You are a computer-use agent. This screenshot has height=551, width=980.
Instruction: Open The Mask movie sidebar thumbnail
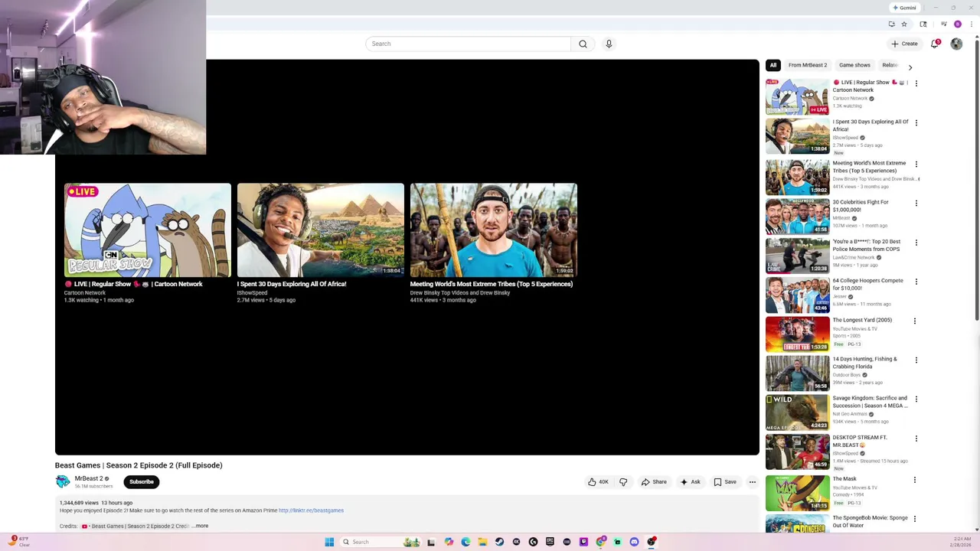pyautogui.click(x=797, y=492)
